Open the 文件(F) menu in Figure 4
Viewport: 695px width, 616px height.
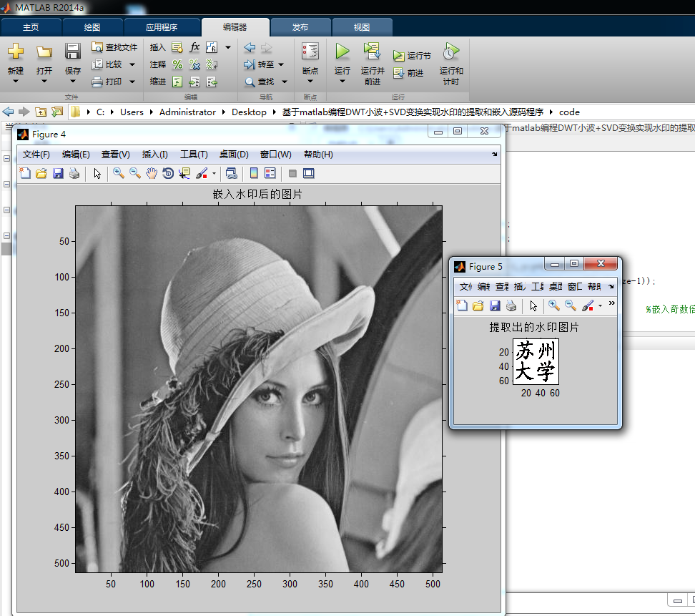pyautogui.click(x=36, y=155)
